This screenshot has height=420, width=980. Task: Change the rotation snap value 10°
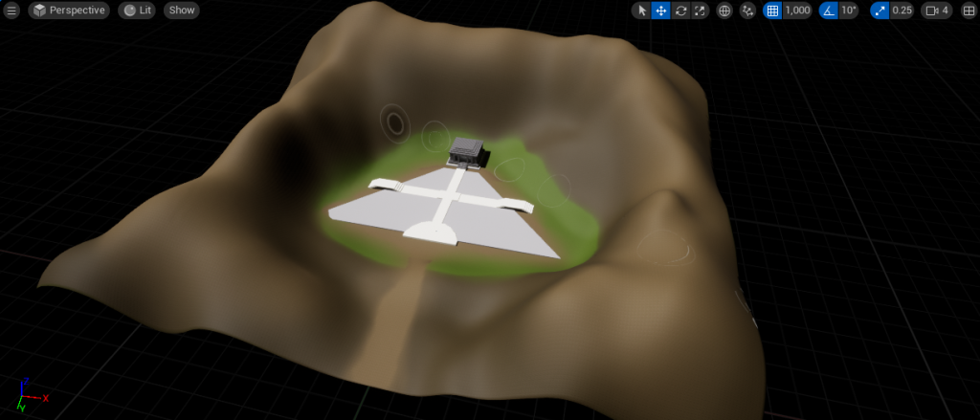click(849, 11)
